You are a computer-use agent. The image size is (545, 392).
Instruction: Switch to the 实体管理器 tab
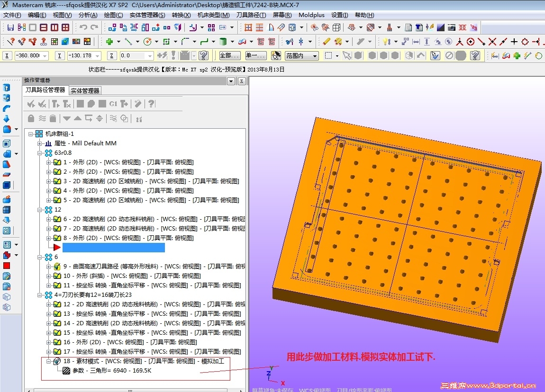tap(85, 90)
